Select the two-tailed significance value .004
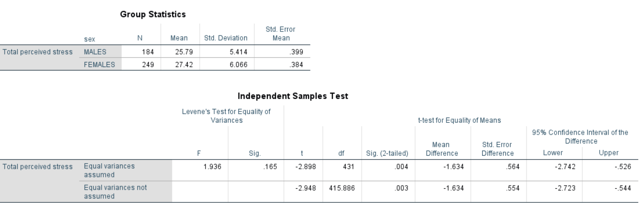 [x=402, y=167]
